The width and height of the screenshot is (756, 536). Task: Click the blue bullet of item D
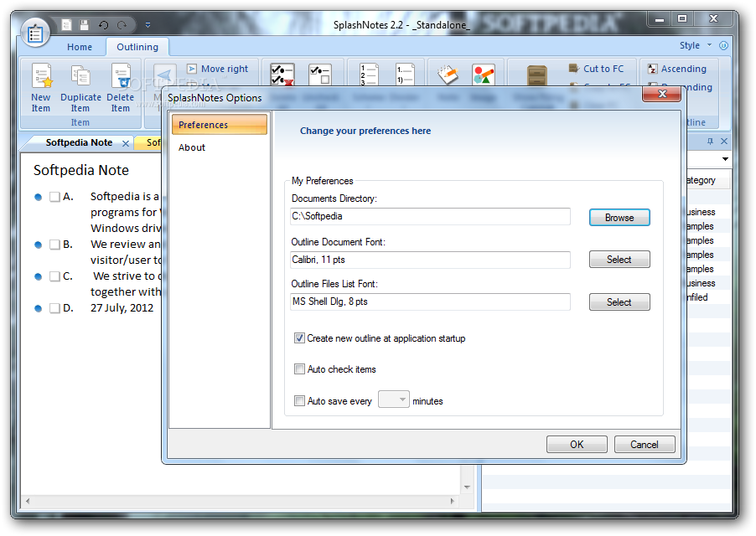coord(38,308)
